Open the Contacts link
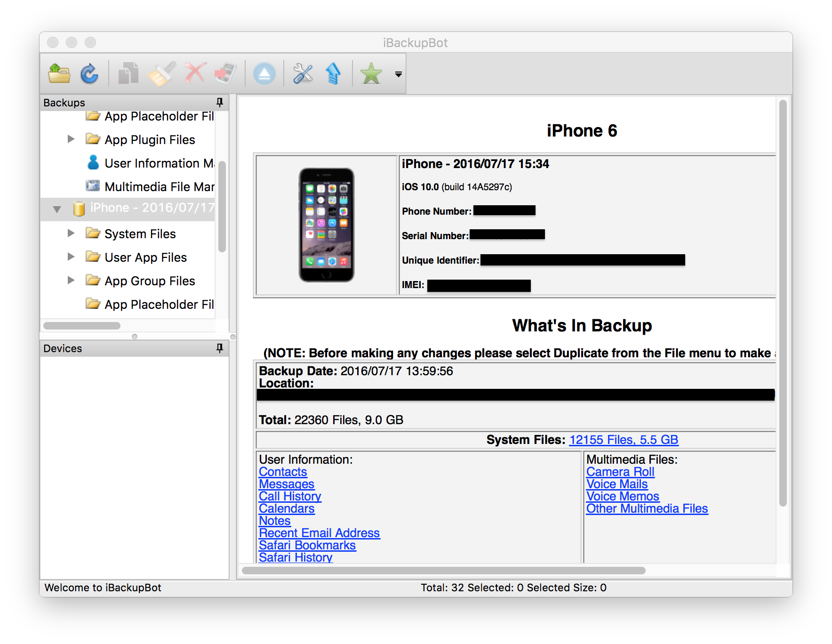The width and height of the screenshot is (832, 644). (x=283, y=472)
